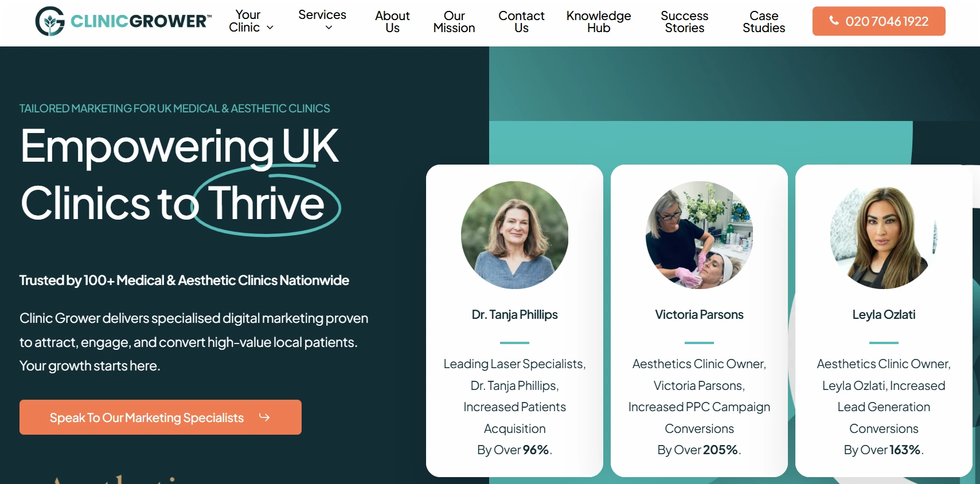Click the phone icon in the orange call button
This screenshot has width=980, height=484.
(834, 21)
